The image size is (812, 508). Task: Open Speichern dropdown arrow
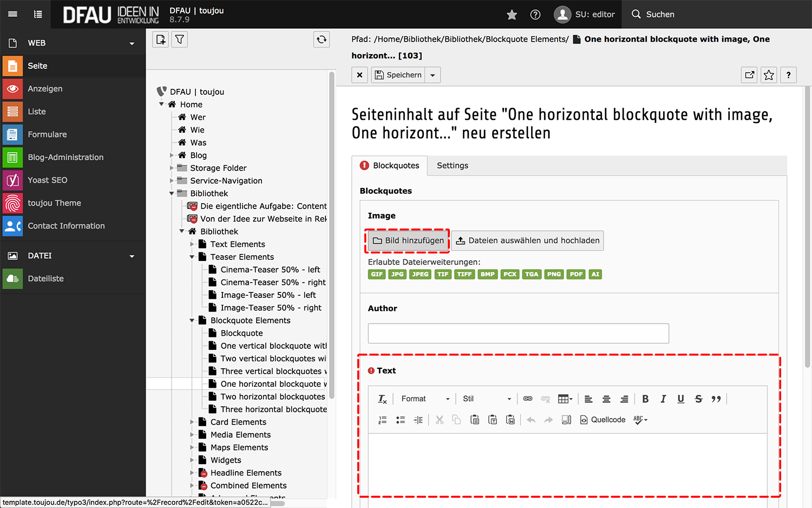433,75
